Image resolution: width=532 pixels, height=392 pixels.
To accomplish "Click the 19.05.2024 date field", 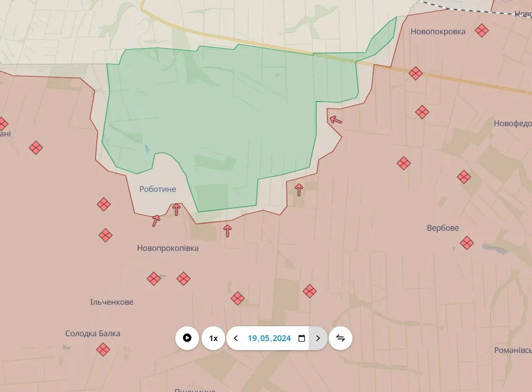I will click(269, 338).
